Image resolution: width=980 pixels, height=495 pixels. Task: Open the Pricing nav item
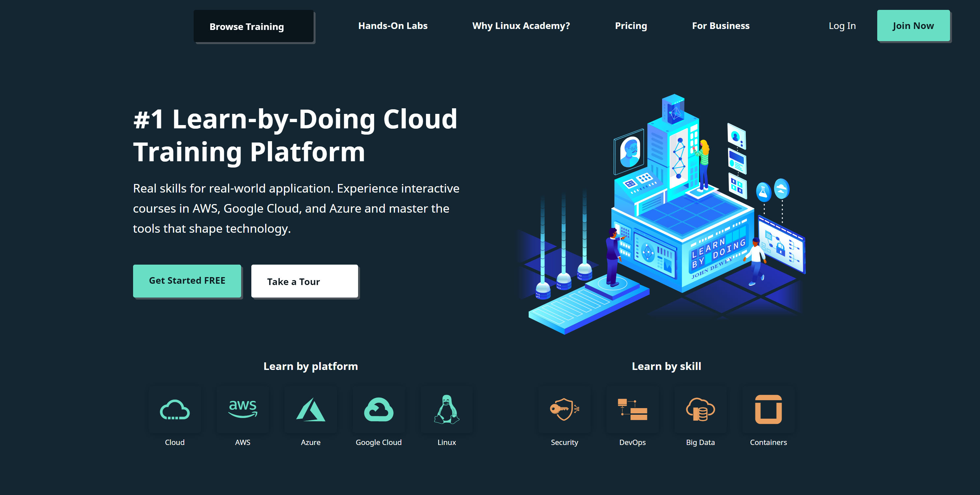point(631,26)
